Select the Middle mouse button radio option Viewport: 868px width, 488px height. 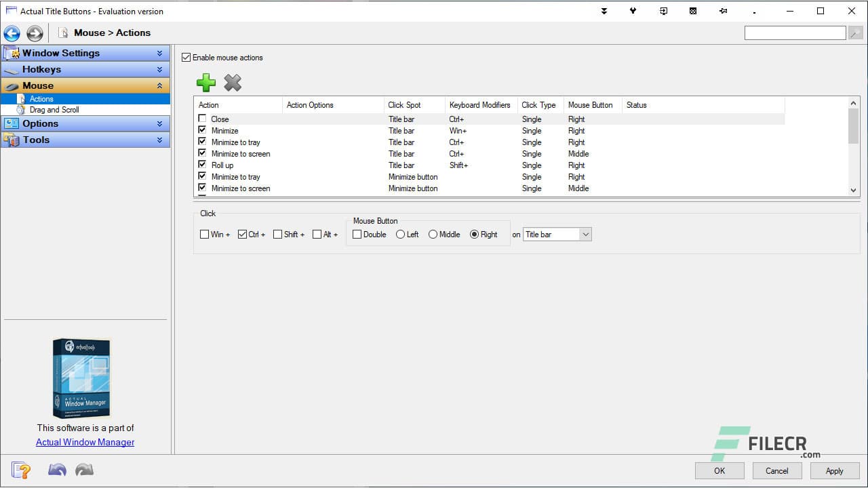[x=433, y=234]
